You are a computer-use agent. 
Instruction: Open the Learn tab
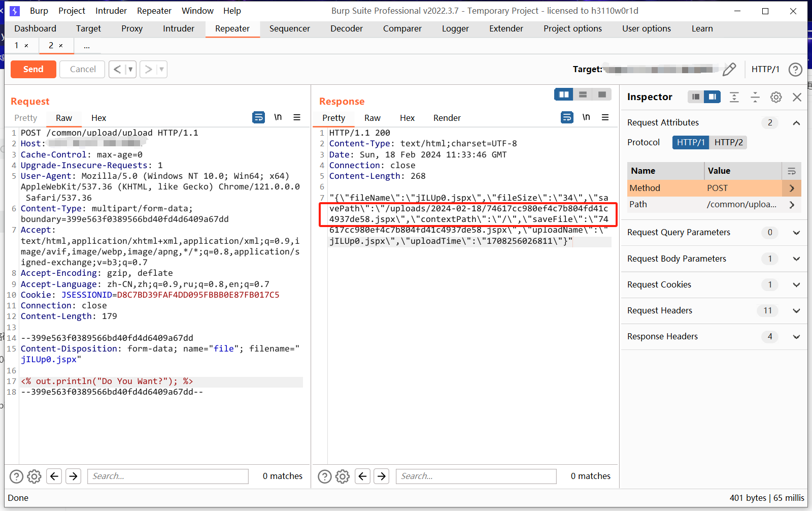pos(702,28)
